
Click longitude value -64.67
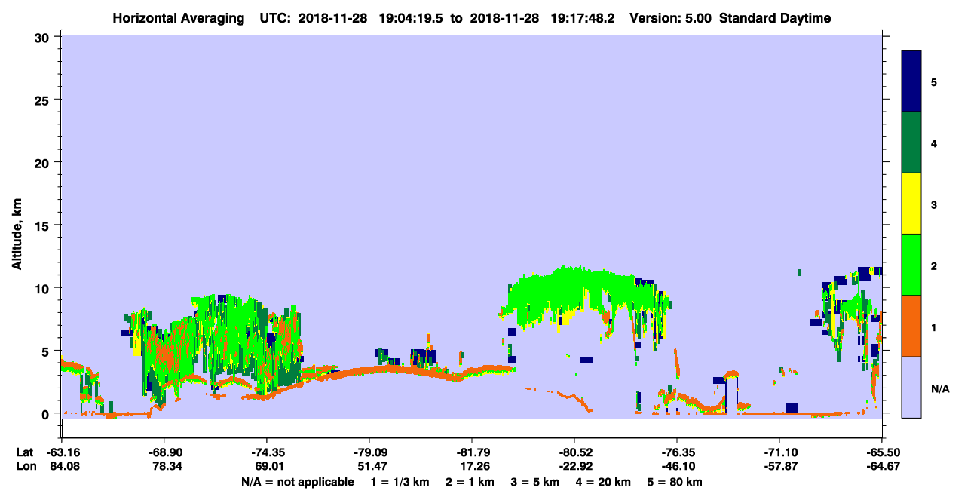coord(882,467)
